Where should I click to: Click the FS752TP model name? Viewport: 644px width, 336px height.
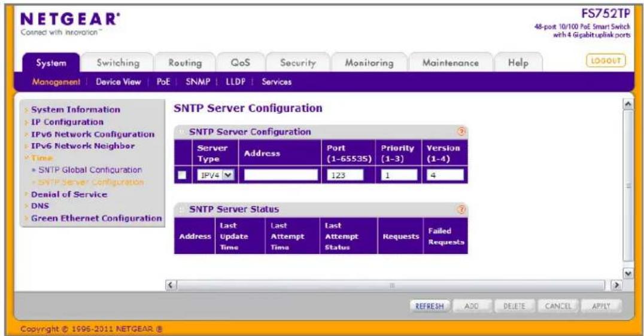[x=606, y=14]
